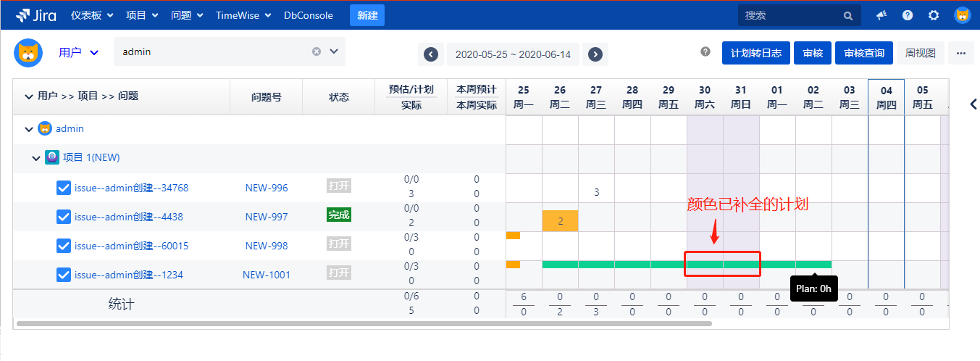Screen dimensions: 980x361
Task: Click the Jira logo in header
Action: pyautogui.click(x=38, y=15)
